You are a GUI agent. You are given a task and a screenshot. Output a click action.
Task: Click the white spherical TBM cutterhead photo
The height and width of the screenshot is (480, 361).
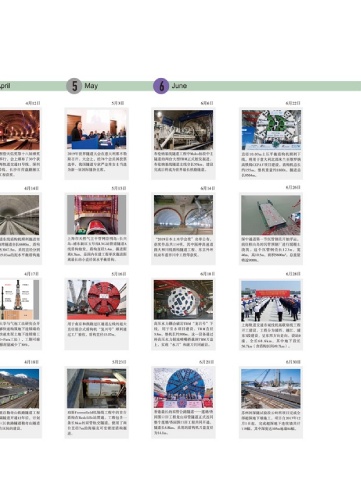tap(183, 300)
